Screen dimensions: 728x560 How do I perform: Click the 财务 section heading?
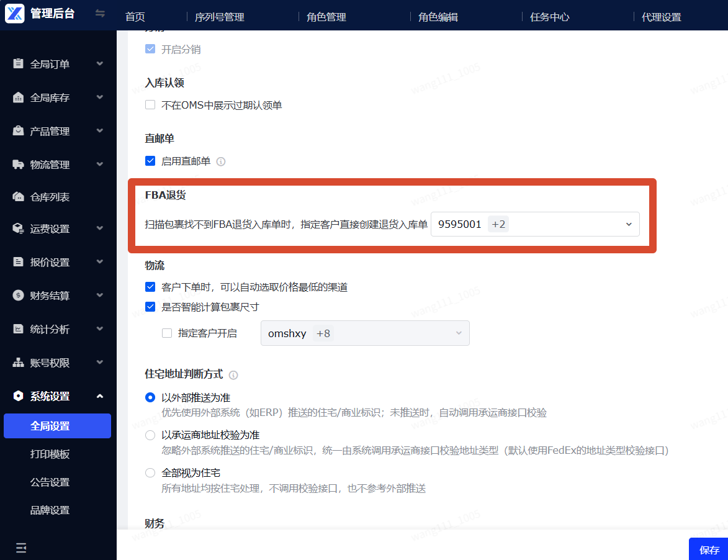(155, 523)
